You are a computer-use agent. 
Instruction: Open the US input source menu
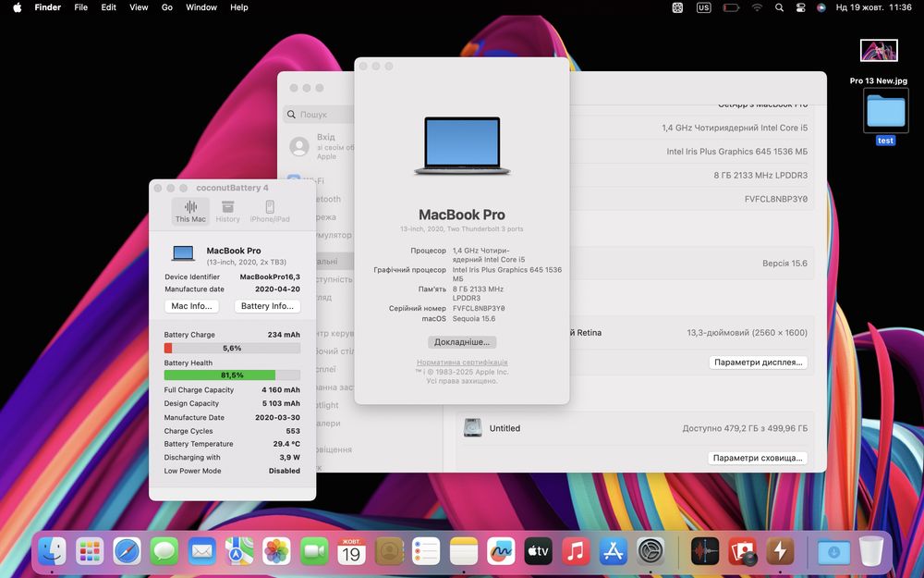[703, 7]
